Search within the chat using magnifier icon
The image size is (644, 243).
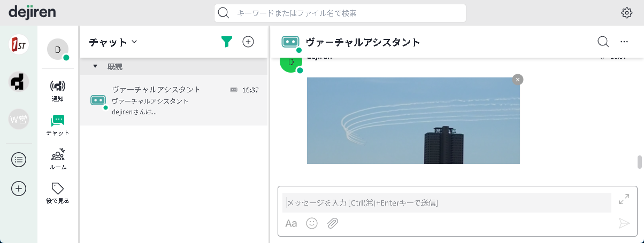pyautogui.click(x=603, y=42)
